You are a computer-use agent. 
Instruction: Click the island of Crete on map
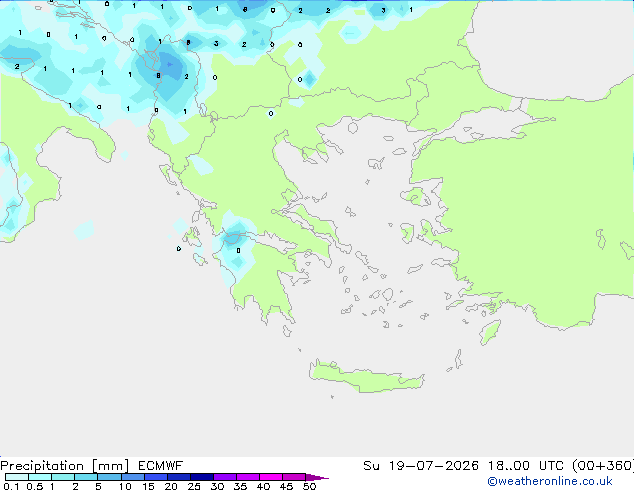366,377
